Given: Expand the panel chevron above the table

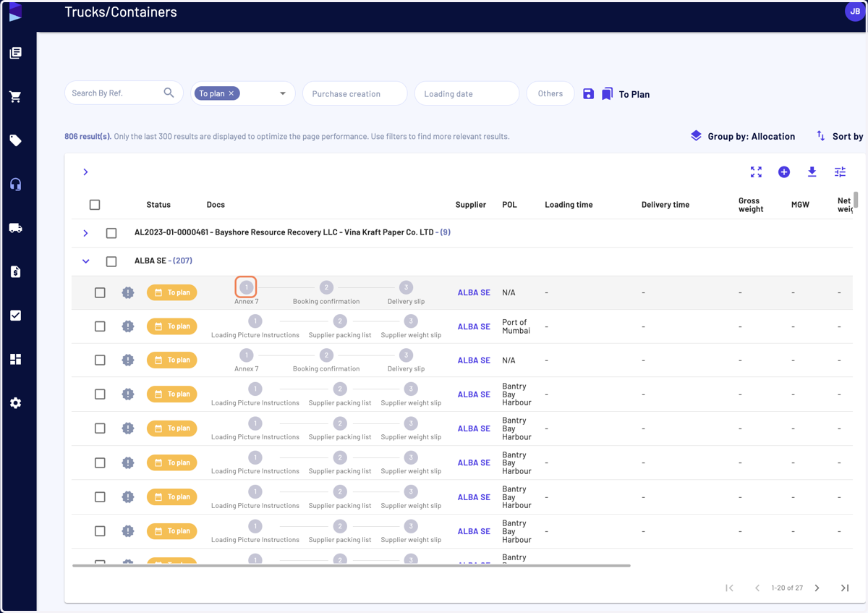Looking at the screenshot, I should 85,172.
